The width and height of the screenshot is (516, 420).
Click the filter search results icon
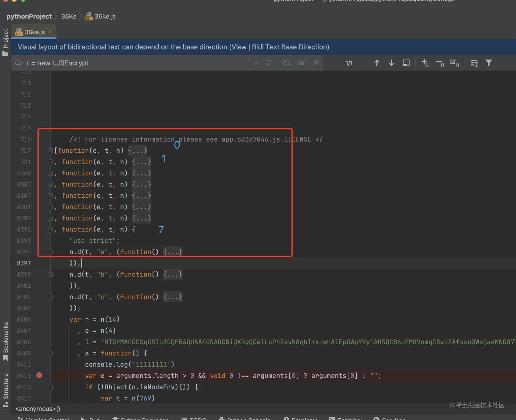click(x=489, y=63)
